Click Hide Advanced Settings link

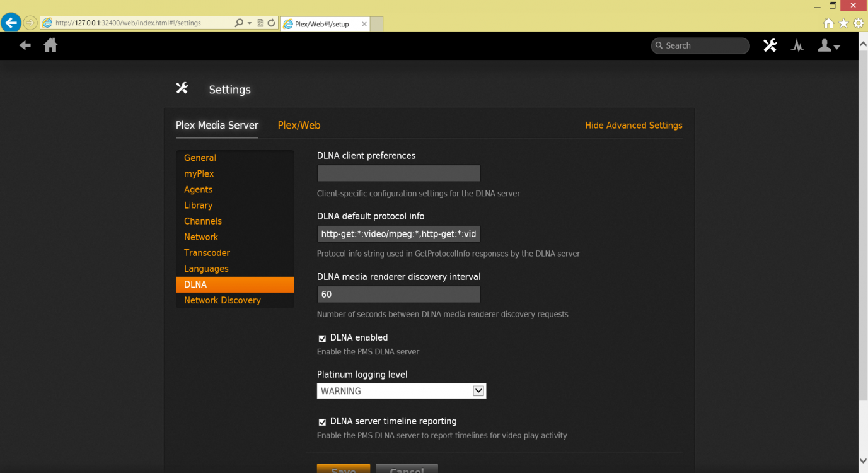point(634,126)
